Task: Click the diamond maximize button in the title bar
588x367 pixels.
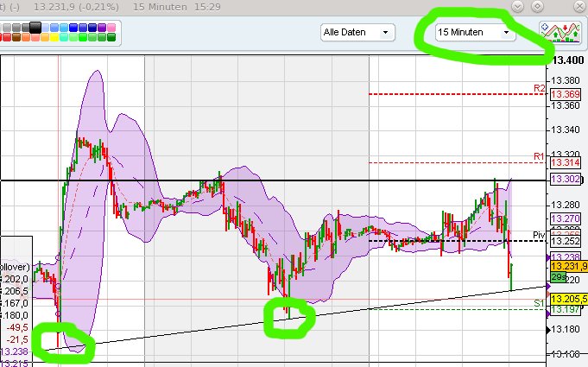Action: coord(537,7)
